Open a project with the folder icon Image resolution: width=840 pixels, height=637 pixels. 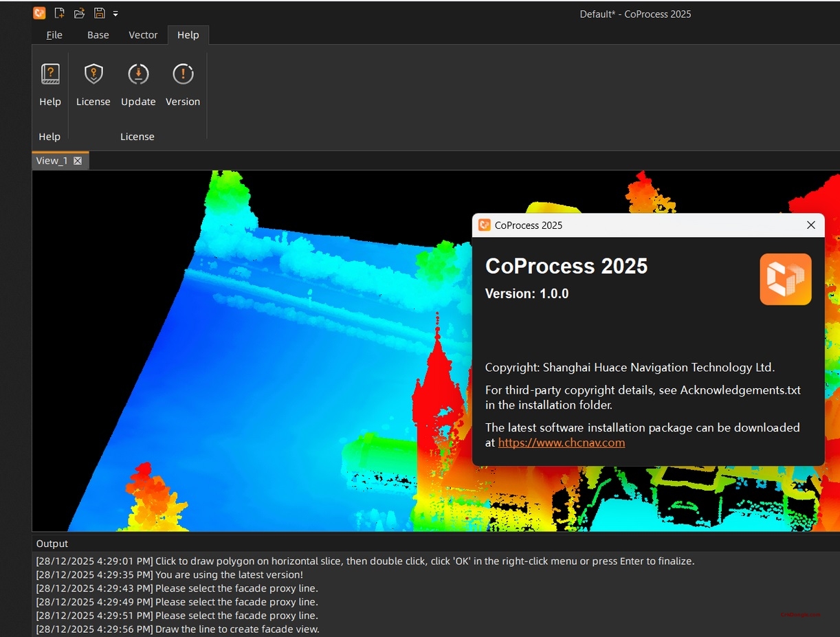80,13
